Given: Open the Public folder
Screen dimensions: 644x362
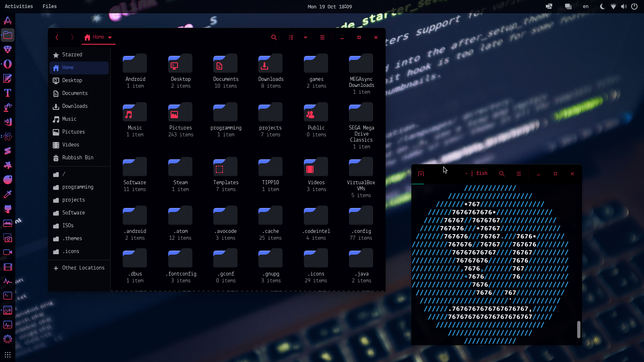Looking at the screenshot, I should pyautogui.click(x=316, y=112).
